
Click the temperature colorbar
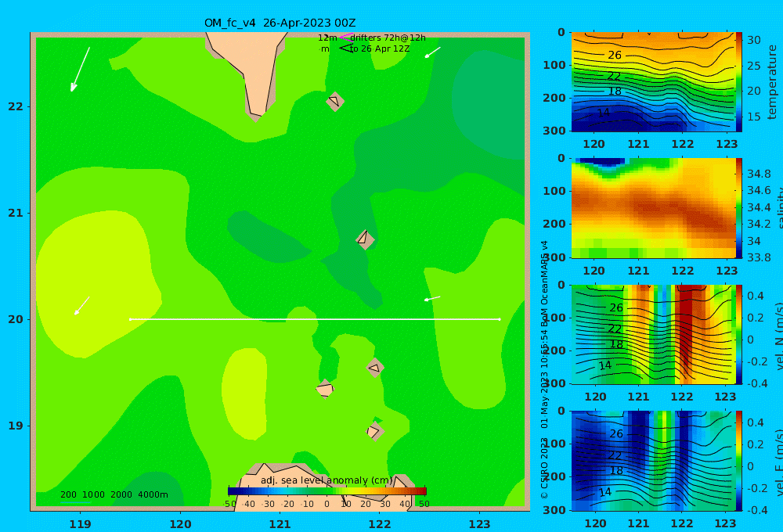coord(738,82)
